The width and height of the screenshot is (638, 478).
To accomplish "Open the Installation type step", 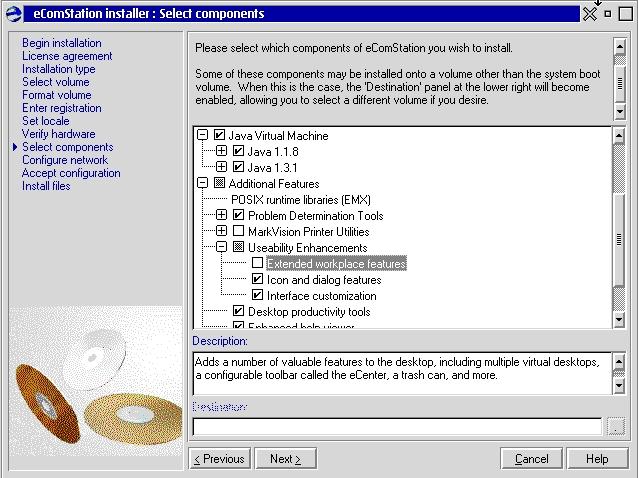I will (x=59, y=69).
